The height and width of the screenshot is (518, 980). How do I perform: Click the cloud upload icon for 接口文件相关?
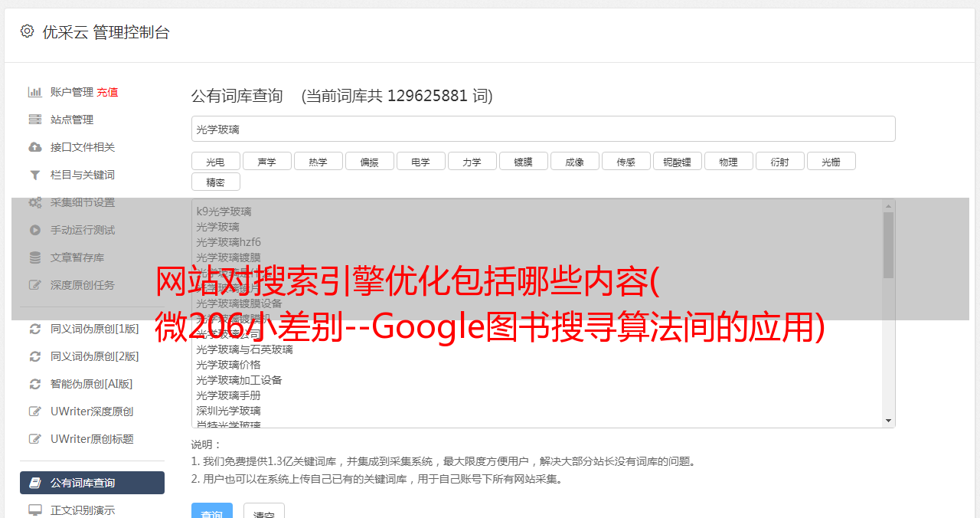coord(35,147)
